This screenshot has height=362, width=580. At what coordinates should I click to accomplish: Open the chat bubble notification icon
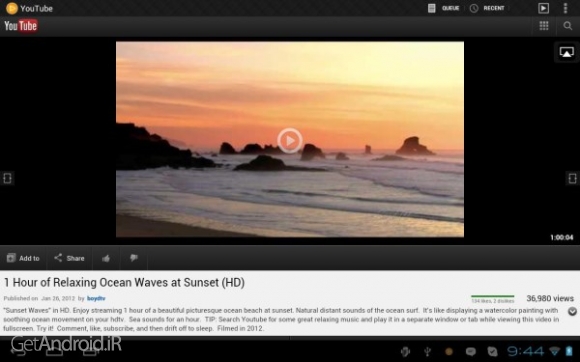click(471, 351)
